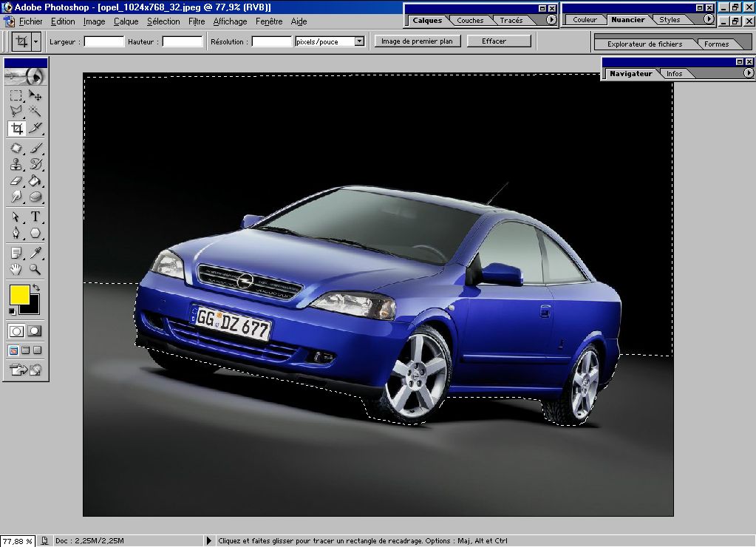
Task: Open the Explorateur de fichiers tab
Action: 644,44
